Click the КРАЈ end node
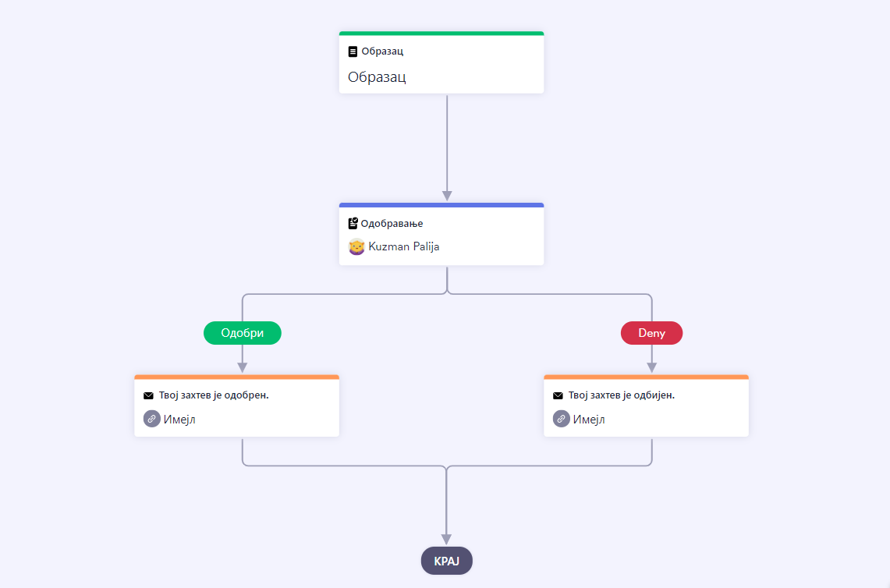The image size is (890, 588). [x=447, y=561]
